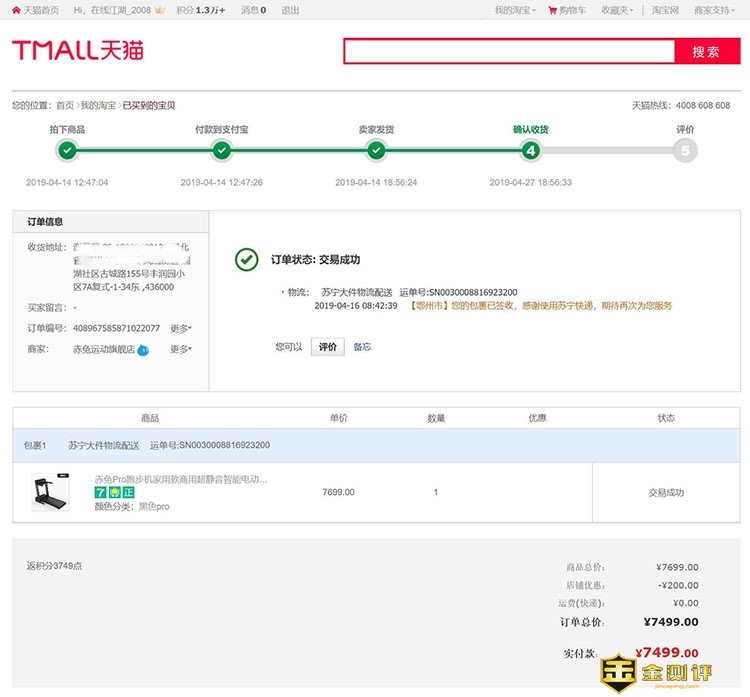This screenshot has width=750, height=697.
Task: Click the green 7-day return badge
Action: 100,493
